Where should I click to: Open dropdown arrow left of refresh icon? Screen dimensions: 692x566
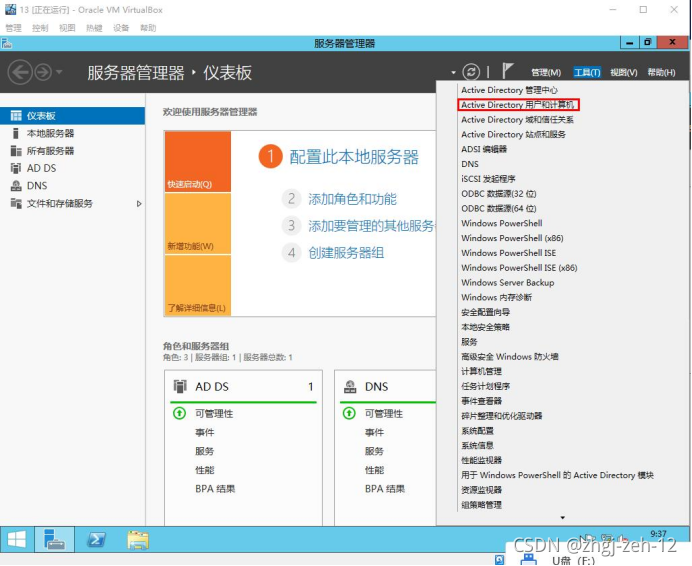pos(453,72)
